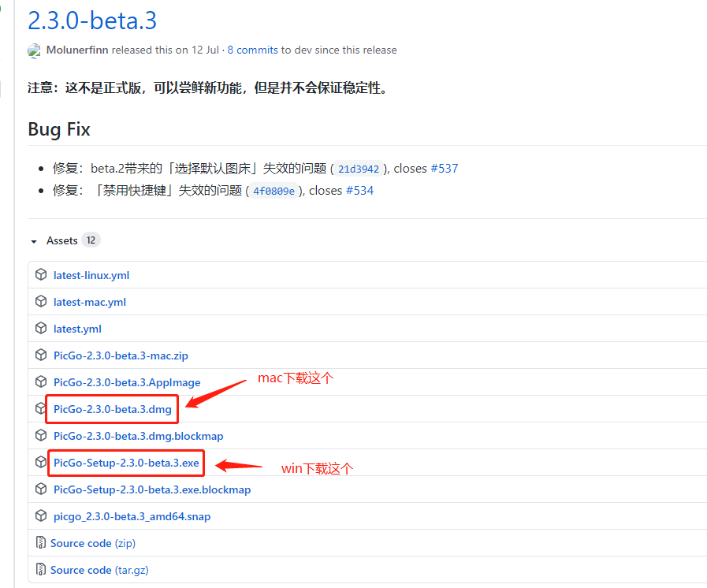Open issue #537

[444, 168]
